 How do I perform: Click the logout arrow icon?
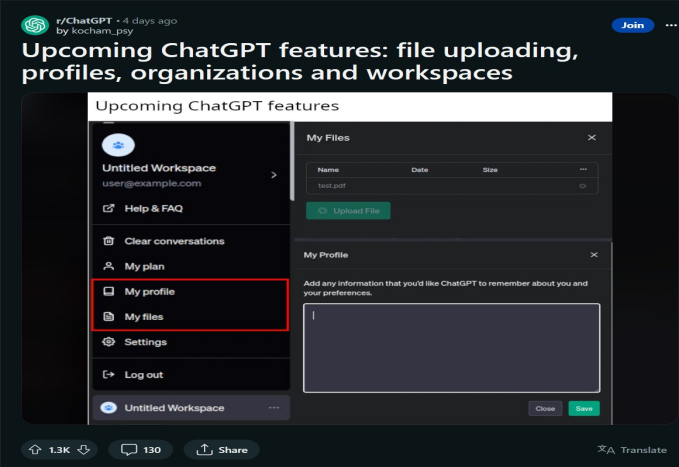click(x=109, y=374)
